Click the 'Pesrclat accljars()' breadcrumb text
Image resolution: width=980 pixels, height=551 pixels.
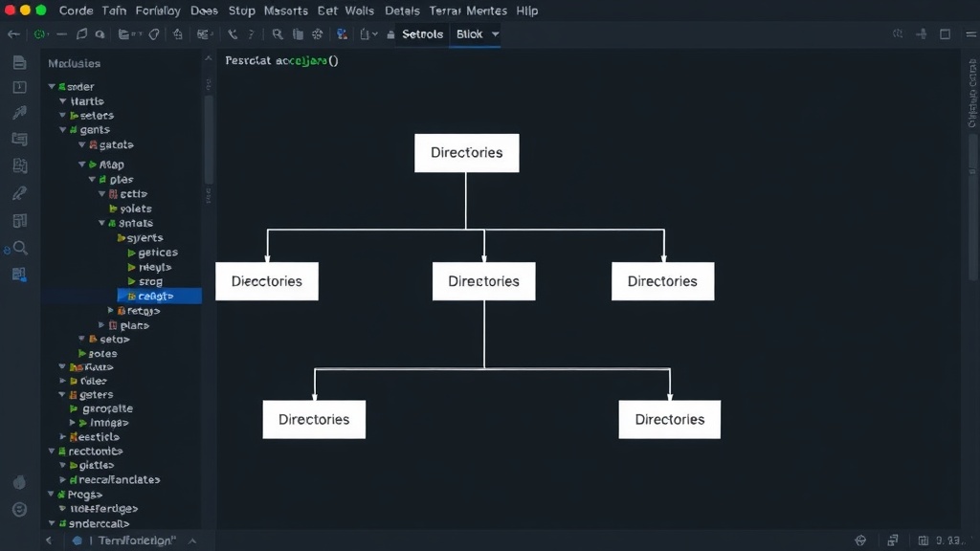click(x=281, y=60)
